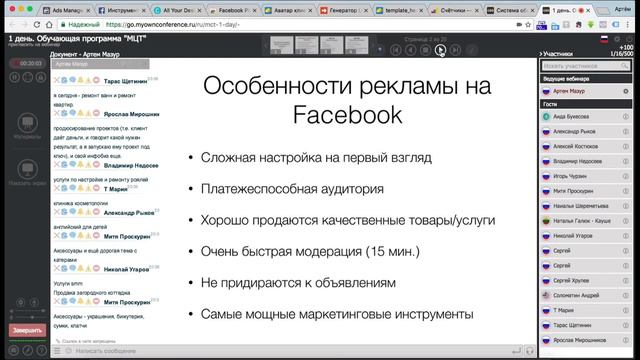Screen dimensions: 640x360
Task: Adjust the microphone level slider
Action: (27, 317)
